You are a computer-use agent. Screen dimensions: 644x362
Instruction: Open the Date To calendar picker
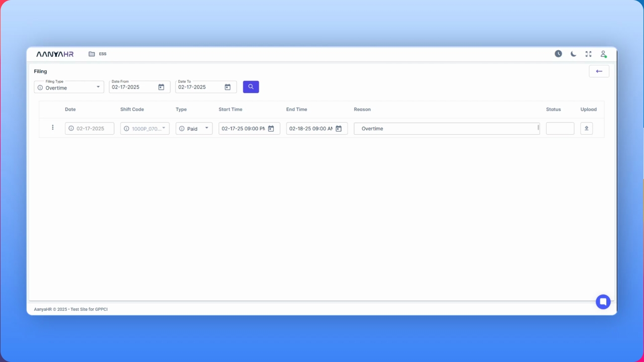tap(228, 87)
